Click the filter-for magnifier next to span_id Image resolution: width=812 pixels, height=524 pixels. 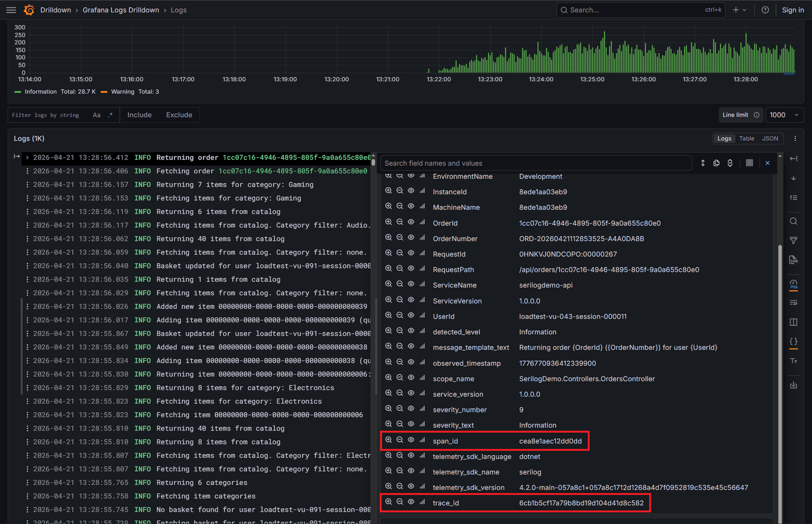[389, 439]
